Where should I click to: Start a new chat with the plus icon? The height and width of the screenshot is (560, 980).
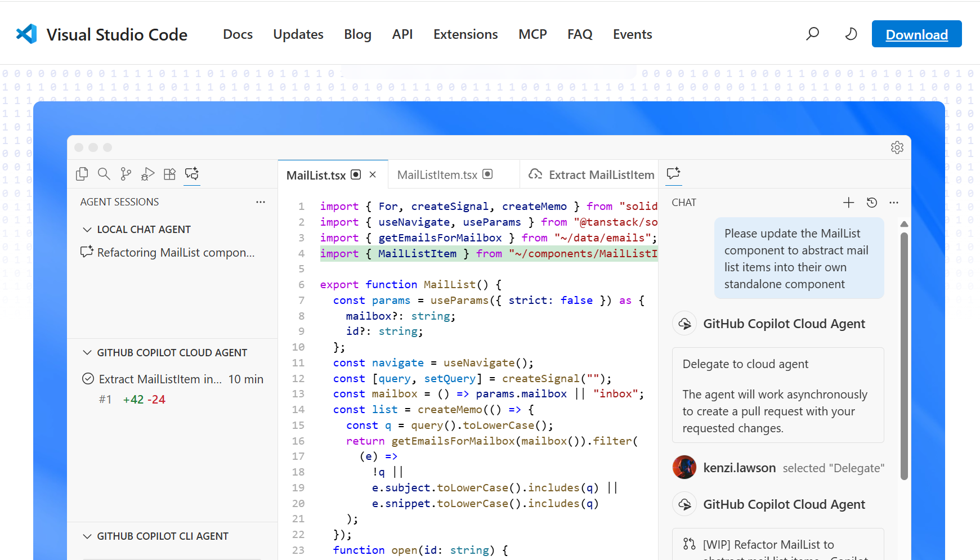coord(848,203)
